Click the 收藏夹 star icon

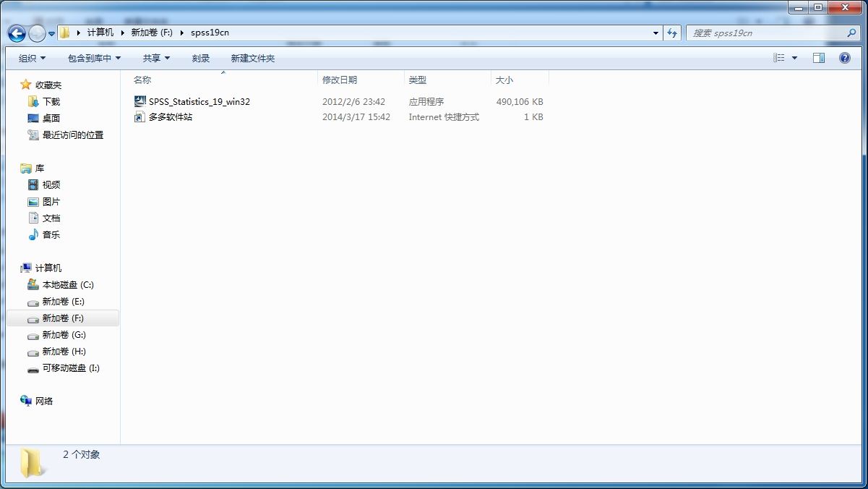pos(26,85)
